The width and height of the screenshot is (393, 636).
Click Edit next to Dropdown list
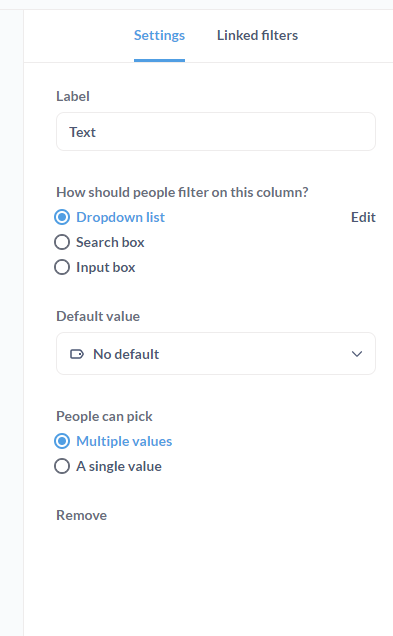point(363,217)
